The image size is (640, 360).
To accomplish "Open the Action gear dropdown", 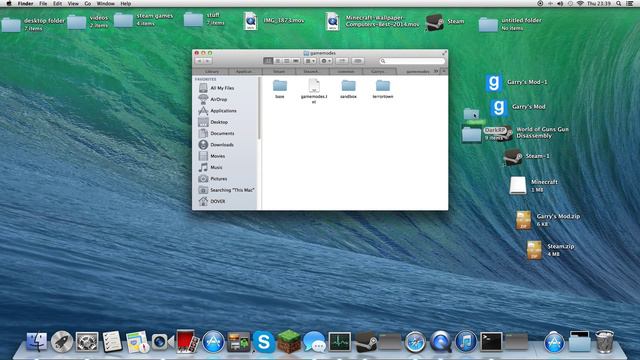I will point(326,61).
